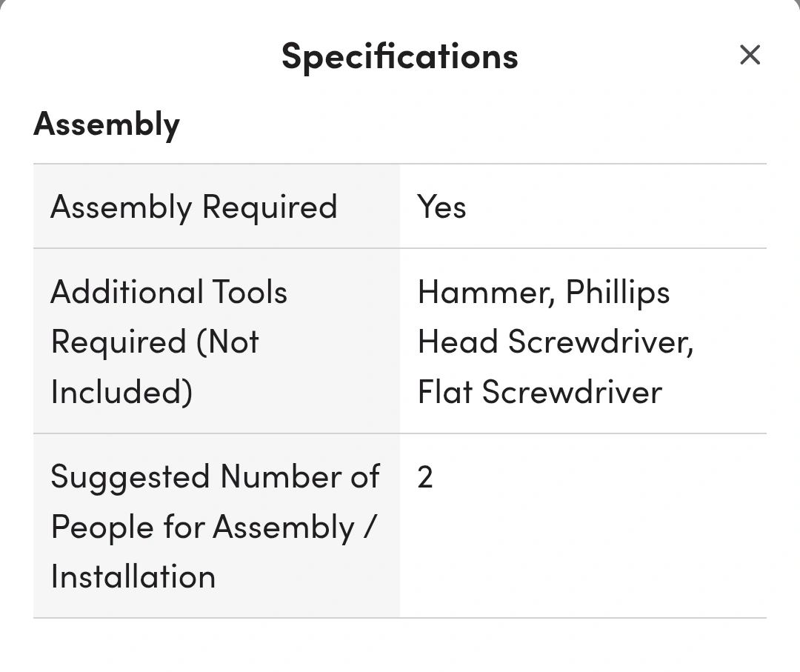Image resolution: width=800 pixels, height=672 pixels.
Task: Click the word Assembly after "People for"
Action: [284, 527]
